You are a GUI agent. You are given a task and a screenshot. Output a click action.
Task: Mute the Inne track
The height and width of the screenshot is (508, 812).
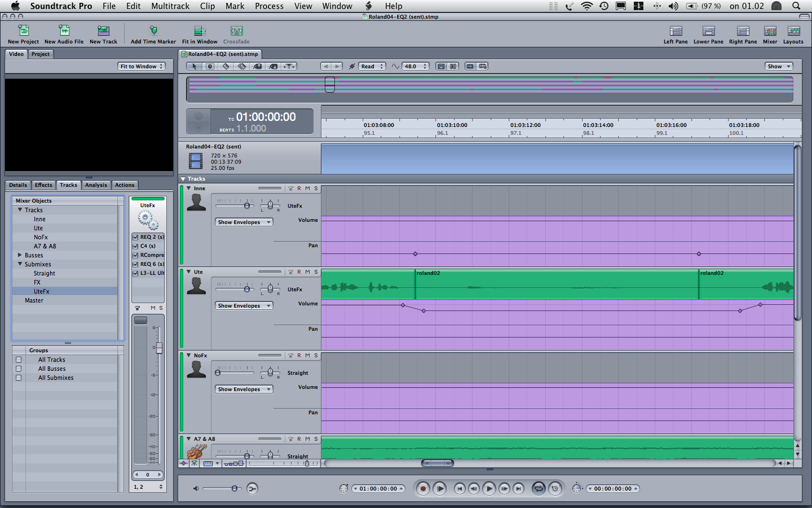(x=307, y=189)
